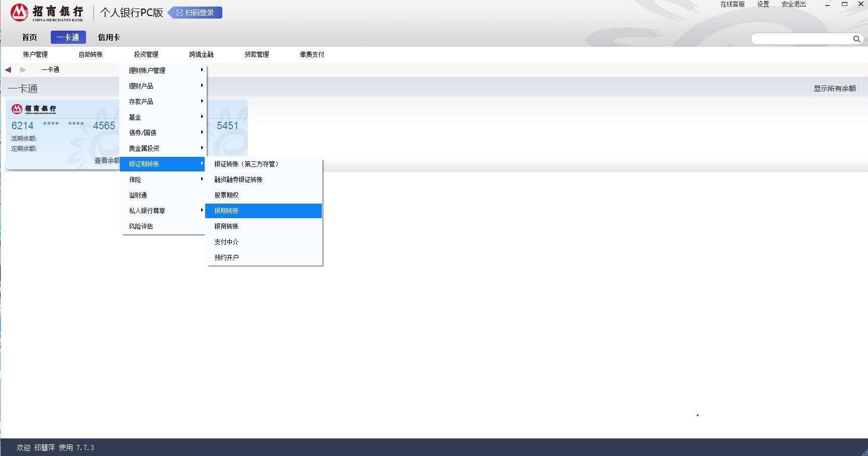Switch to the 信用卡 tab

pyautogui.click(x=109, y=37)
